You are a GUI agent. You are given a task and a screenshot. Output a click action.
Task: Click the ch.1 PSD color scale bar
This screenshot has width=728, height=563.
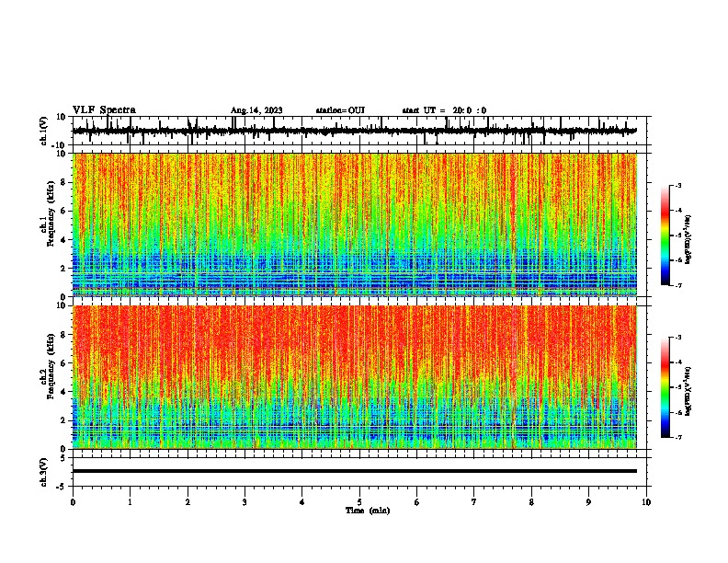[665, 236]
